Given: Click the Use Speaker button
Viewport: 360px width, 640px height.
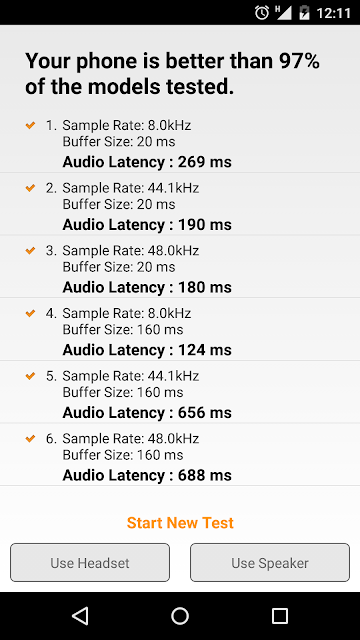Looking at the screenshot, I should [x=270, y=562].
